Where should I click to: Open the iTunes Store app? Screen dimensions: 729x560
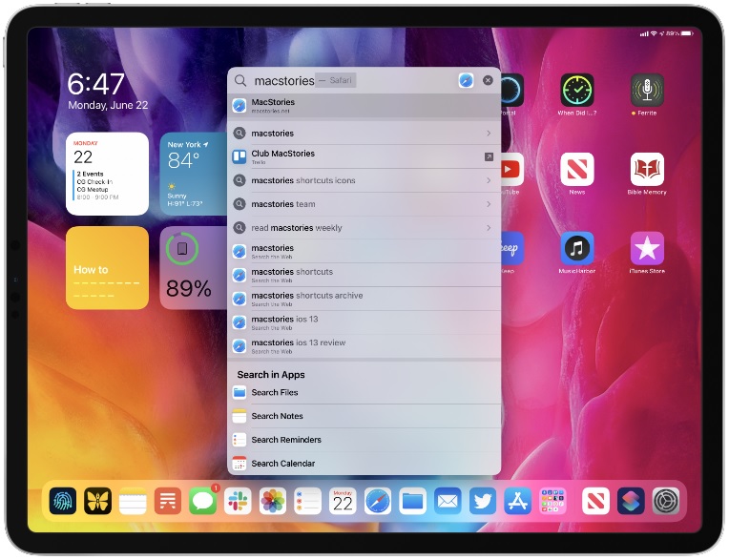tap(647, 248)
